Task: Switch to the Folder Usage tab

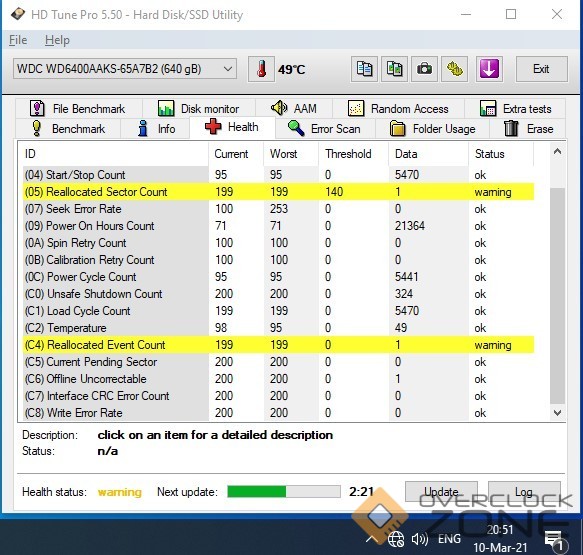Action: click(x=433, y=129)
